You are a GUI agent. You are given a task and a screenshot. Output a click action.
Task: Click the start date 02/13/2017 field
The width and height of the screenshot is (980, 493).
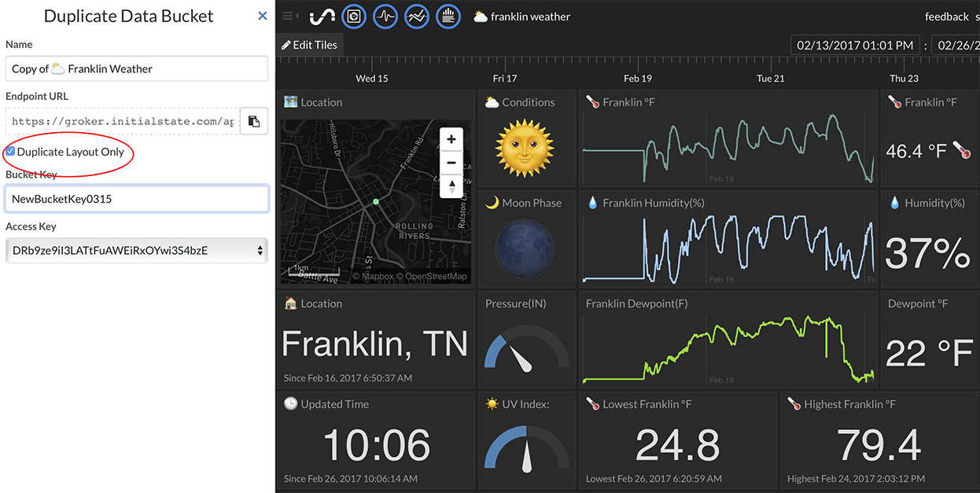(x=855, y=46)
